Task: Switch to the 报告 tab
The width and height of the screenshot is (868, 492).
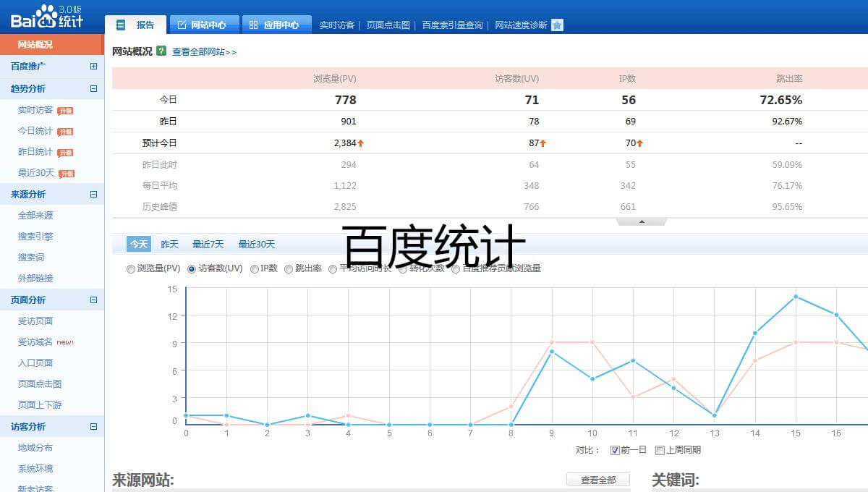Action: 135,25
